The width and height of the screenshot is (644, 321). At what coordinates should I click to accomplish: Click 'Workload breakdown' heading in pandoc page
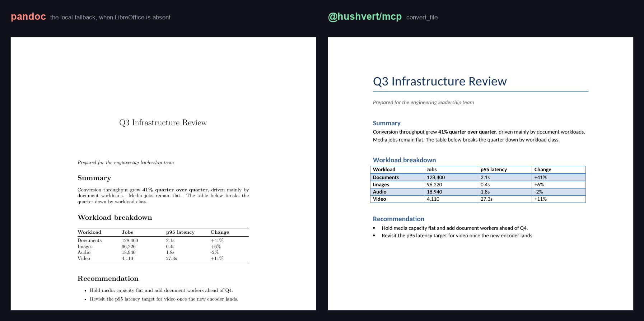click(115, 218)
